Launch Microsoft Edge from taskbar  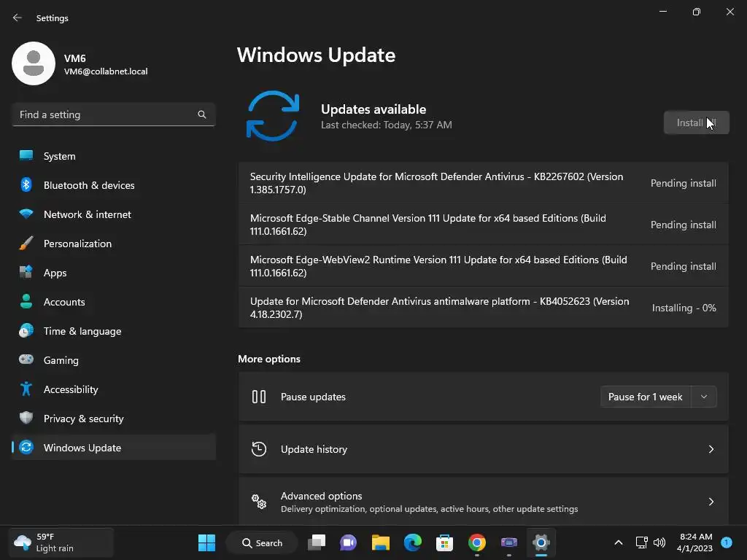click(x=413, y=542)
